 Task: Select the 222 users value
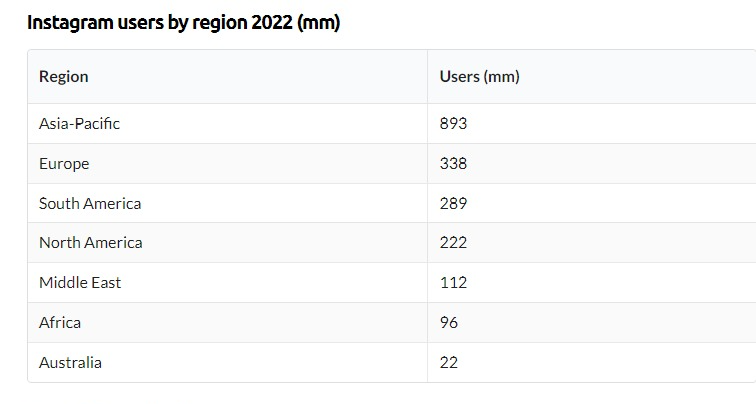click(x=453, y=242)
